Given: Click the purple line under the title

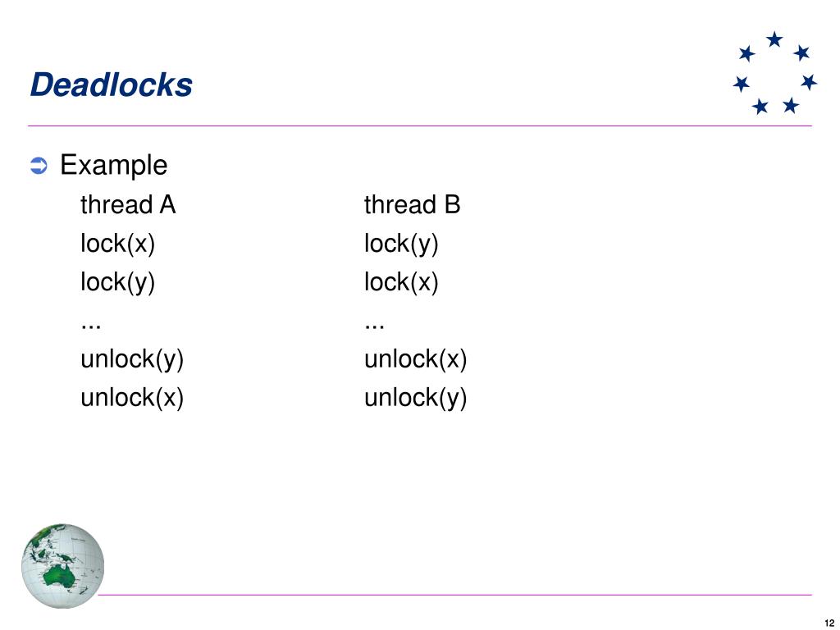Looking at the screenshot, I should pos(420,126).
